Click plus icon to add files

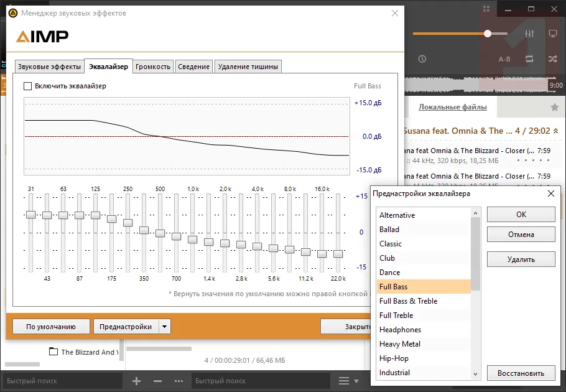pos(136,381)
